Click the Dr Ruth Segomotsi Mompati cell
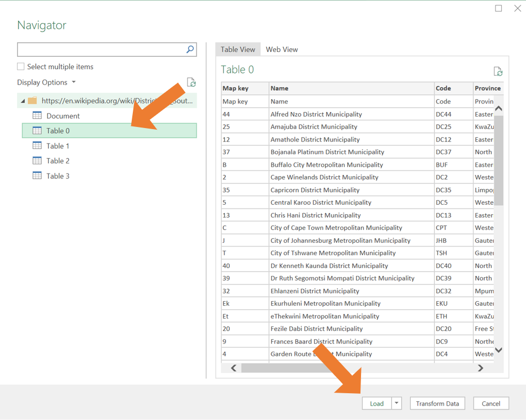This screenshot has height=420, width=526. [x=351, y=278]
